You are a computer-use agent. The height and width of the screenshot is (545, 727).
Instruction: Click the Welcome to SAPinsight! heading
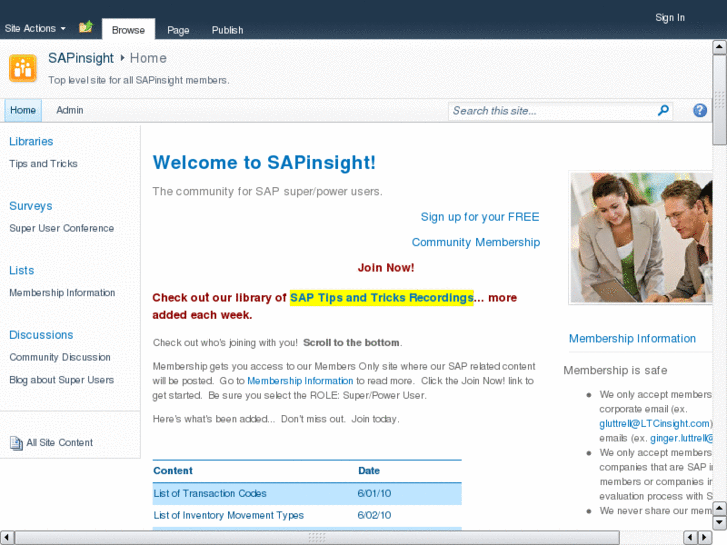tap(264, 163)
